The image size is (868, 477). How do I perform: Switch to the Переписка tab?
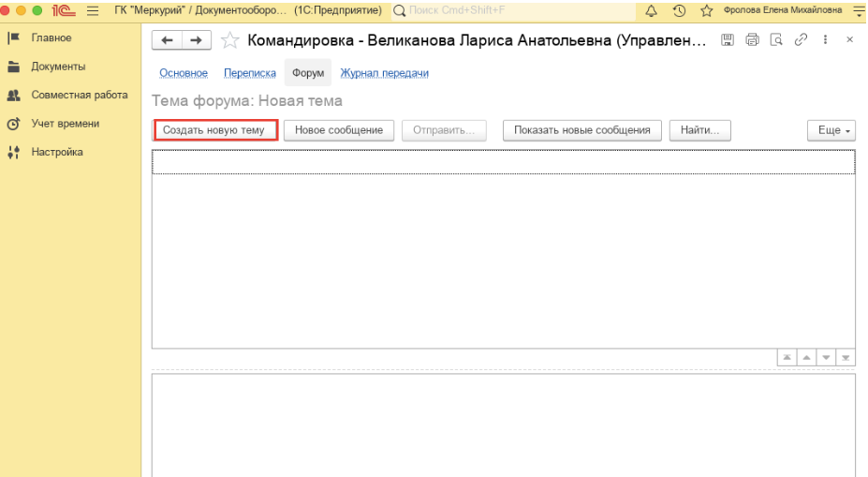click(249, 73)
